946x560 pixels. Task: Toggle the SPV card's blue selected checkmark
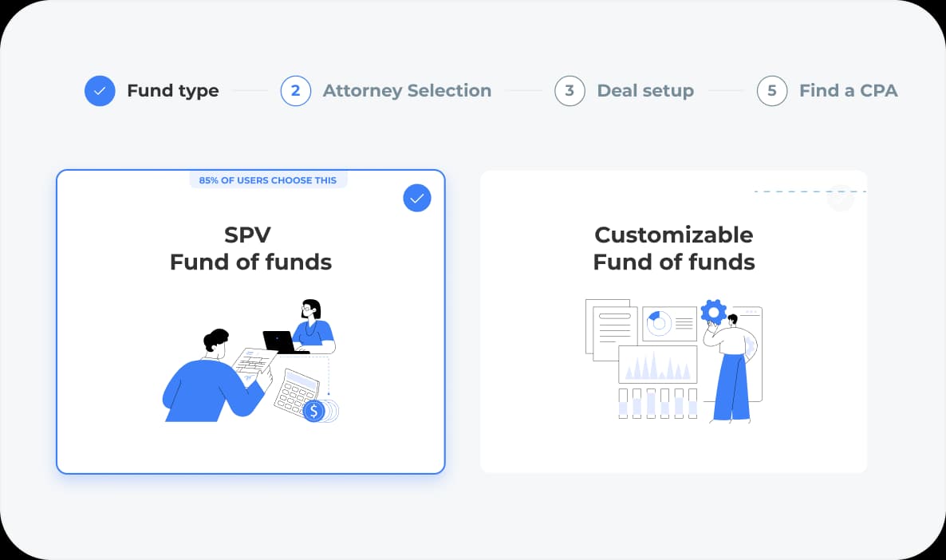pyautogui.click(x=417, y=198)
